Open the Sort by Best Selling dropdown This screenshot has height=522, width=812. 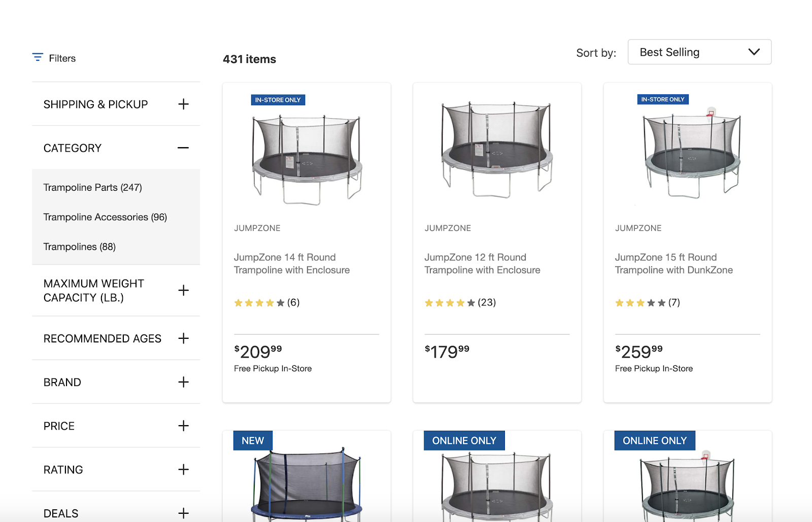tap(699, 52)
